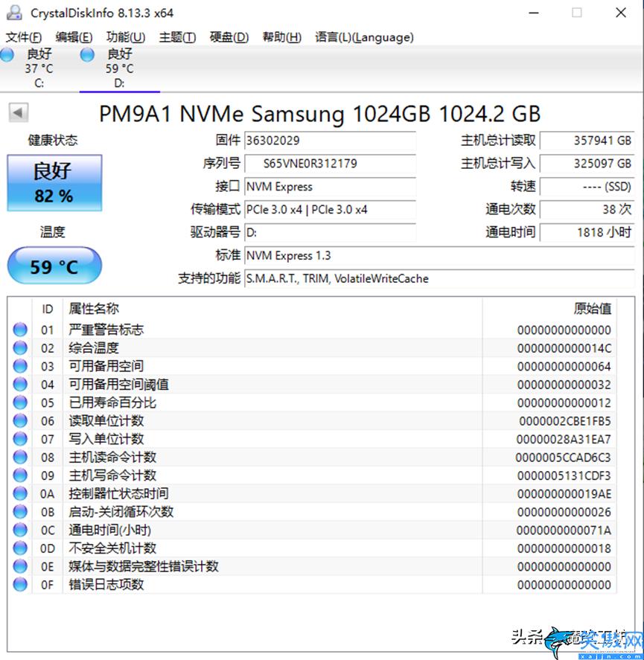Open the 语言(L)(Language) menu
644x660 pixels.
tap(364, 37)
